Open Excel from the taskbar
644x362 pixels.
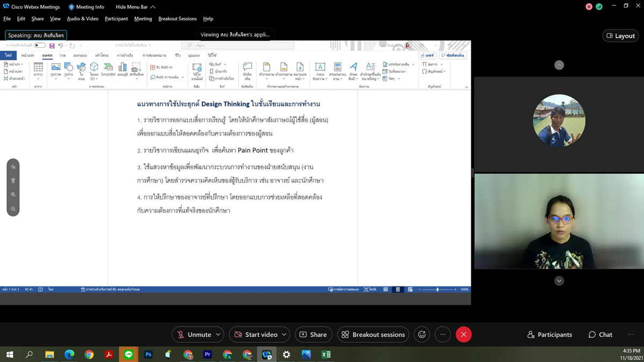(326, 354)
